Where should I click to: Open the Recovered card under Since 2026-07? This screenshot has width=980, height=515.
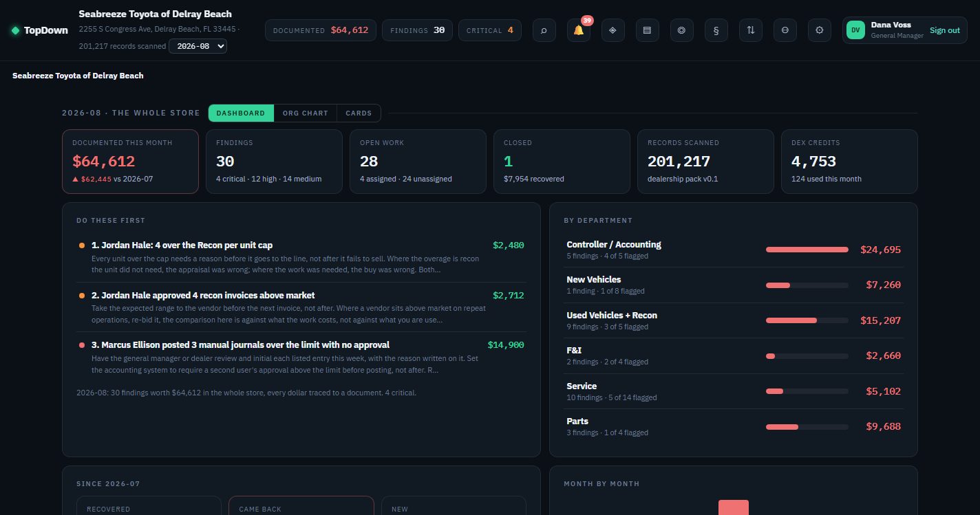(x=149, y=505)
